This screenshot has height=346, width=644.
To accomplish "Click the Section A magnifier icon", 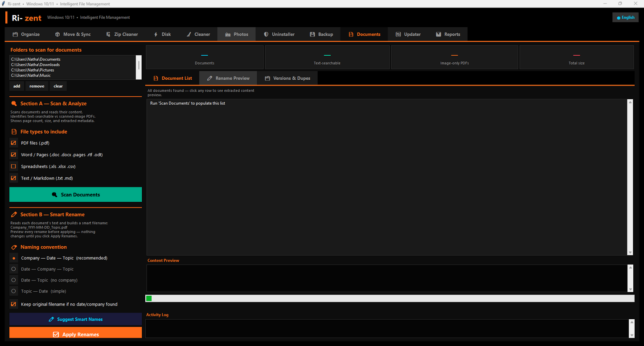I will (14, 103).
